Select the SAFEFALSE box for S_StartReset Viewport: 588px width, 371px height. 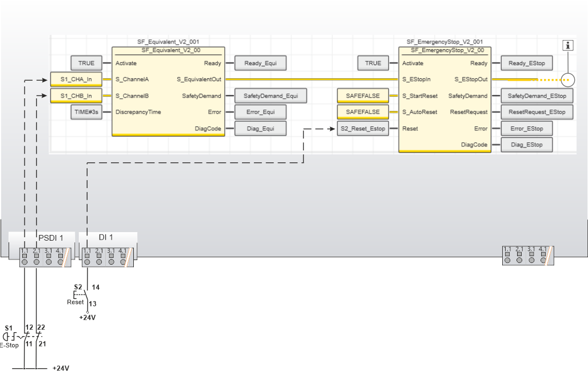coord(363,95)
